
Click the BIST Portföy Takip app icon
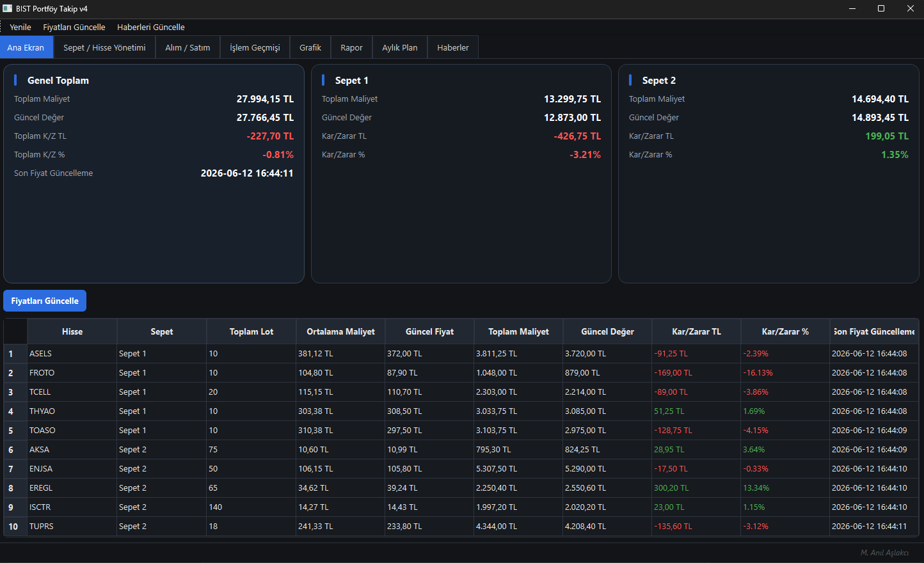(x=8, y=9)
